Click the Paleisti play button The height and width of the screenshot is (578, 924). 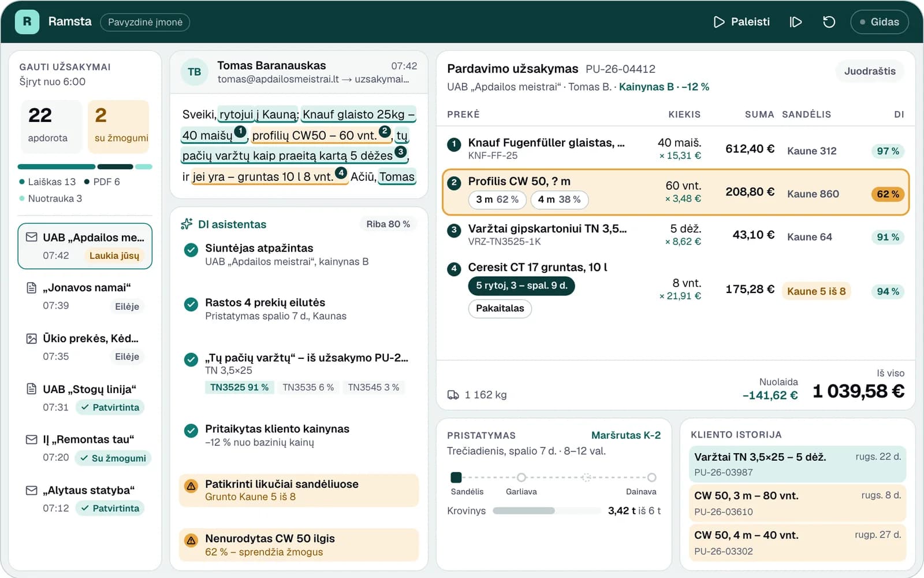(x=742, y=22)
